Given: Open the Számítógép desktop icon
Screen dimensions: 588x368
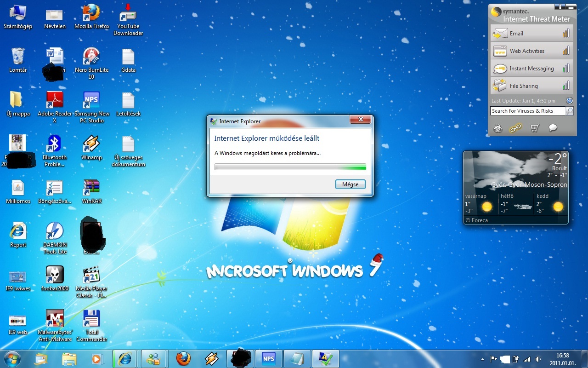Looking at the screenshot, I should click(x=18, y=17).
